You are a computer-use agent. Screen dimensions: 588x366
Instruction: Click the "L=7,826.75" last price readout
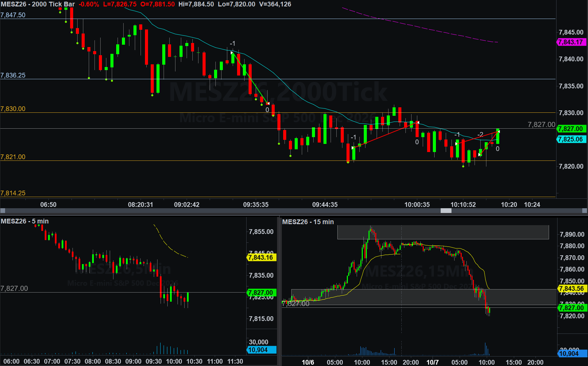120,4
